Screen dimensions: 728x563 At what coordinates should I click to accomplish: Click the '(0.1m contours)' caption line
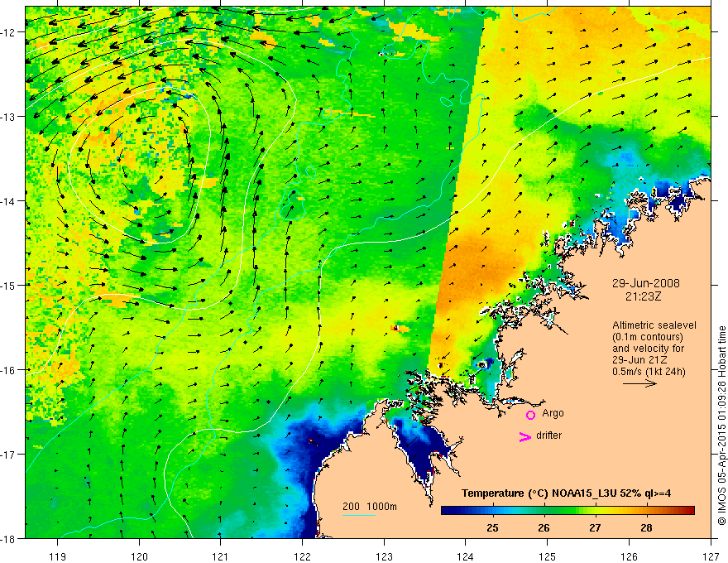[x=648, y=337]
